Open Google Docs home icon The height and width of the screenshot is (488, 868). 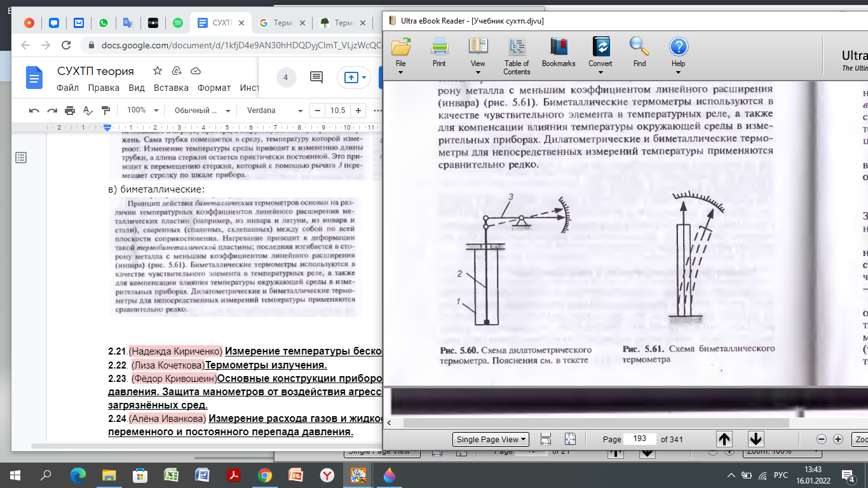34,78
